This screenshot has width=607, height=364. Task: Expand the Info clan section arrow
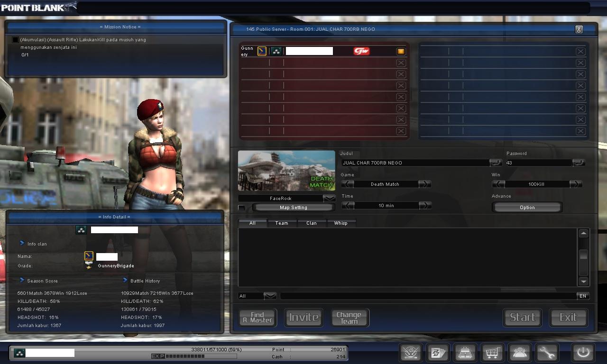coord(22,243)
